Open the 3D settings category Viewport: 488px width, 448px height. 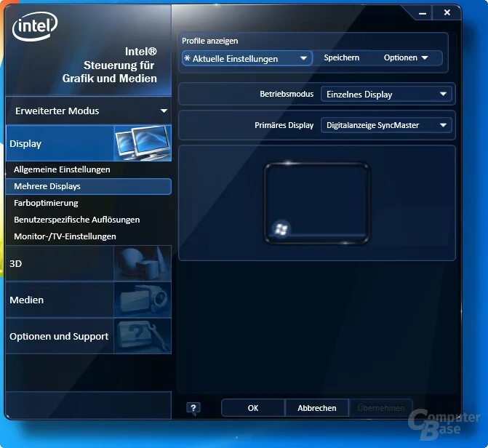[89, 263]
